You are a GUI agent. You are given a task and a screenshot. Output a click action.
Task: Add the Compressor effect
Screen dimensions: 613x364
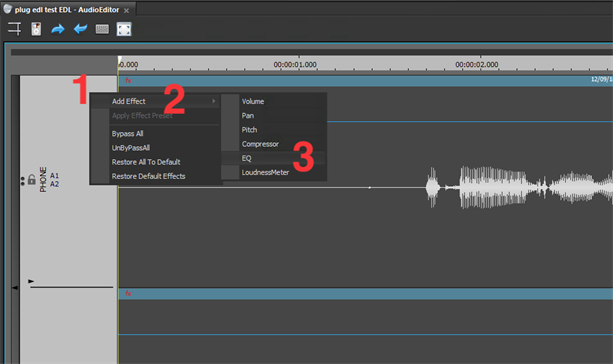tap(260, 144)
